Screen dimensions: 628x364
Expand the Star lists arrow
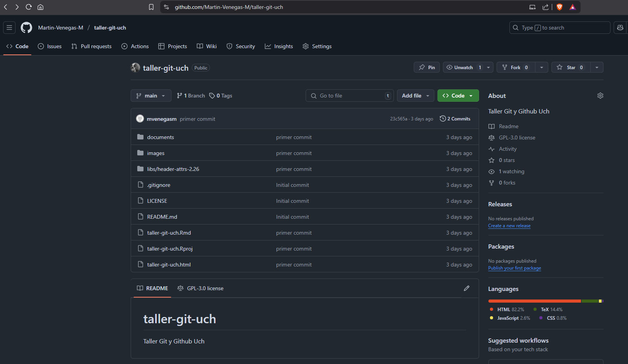(597, 67)
